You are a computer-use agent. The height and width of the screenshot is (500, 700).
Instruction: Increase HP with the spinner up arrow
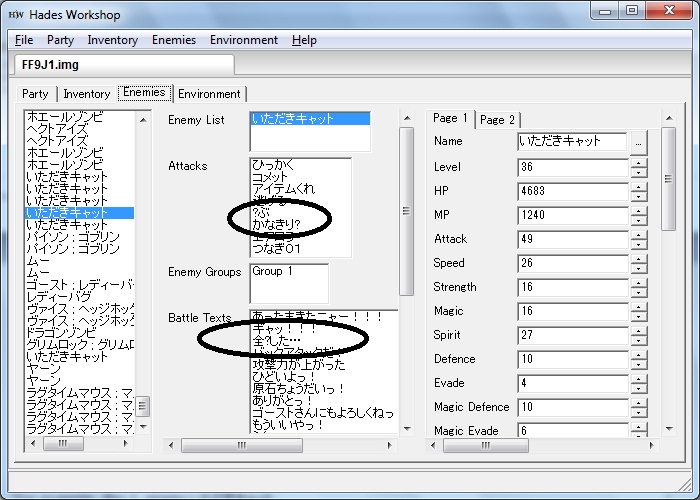(x=639, y=187)
